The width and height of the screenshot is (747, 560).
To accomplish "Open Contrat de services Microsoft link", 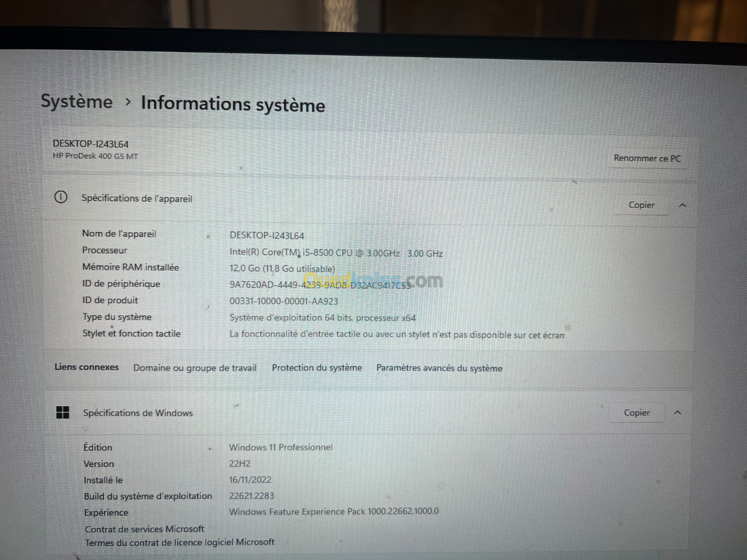I will coord(144,529).
